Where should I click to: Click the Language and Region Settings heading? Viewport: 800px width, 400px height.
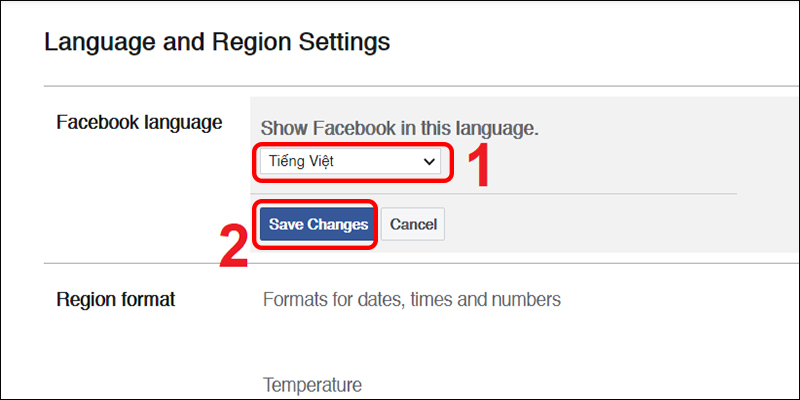217,42
